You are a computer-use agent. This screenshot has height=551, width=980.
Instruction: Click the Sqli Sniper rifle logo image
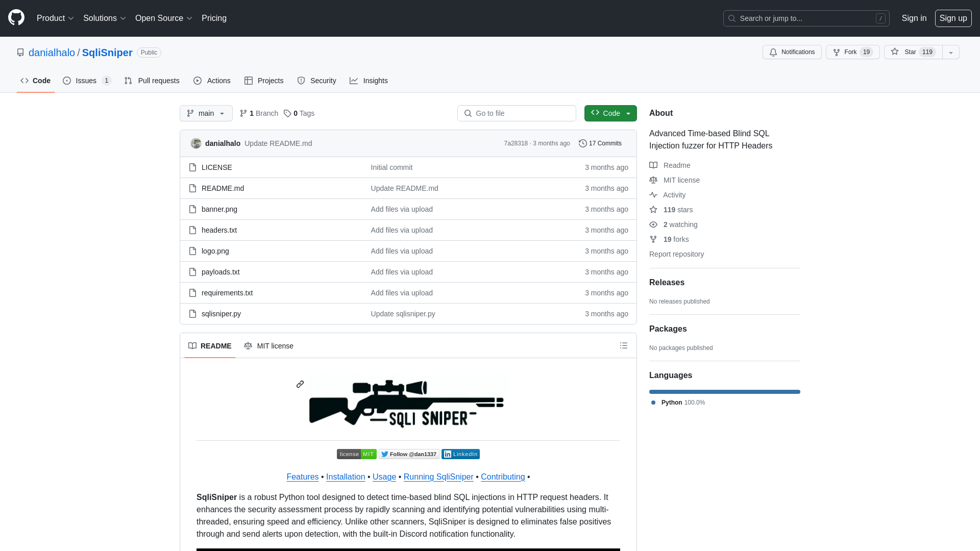pos(407,403)
